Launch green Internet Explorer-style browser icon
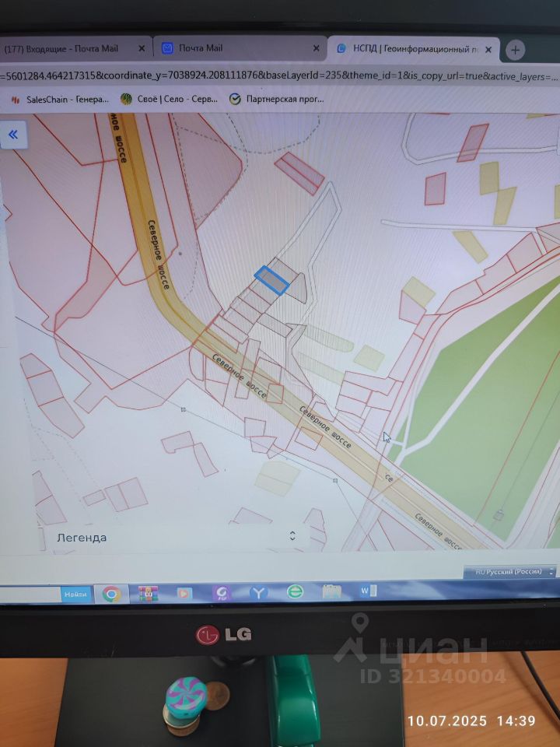The height and width of the screenshot is (747, 560). click(x=295, y=591)
